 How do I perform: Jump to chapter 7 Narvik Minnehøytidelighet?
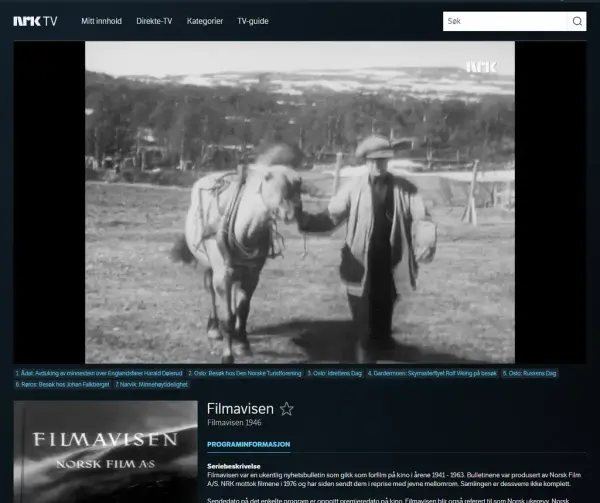[x=152, y=384]
